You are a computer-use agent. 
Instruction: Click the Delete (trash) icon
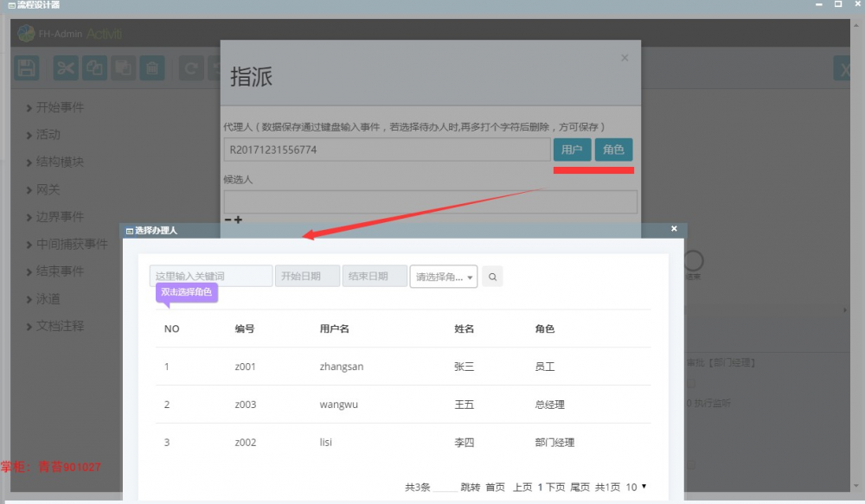click(x=152, y=68)
